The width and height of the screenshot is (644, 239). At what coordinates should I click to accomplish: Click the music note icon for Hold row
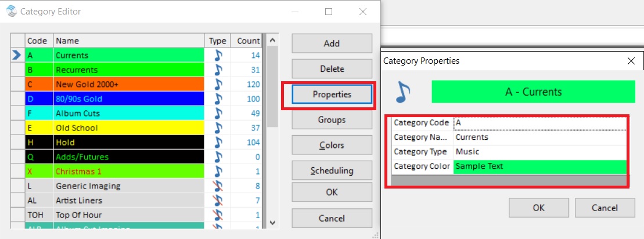pos(218,143)
